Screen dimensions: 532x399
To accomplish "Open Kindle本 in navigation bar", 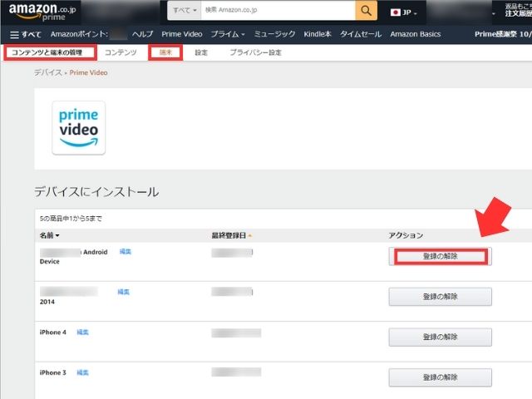I will pos(318,34).
